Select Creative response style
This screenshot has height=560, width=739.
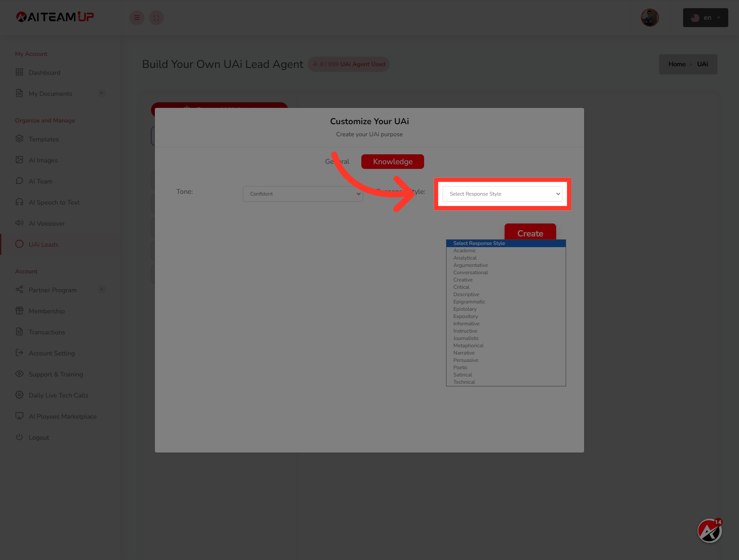(506, 280)
